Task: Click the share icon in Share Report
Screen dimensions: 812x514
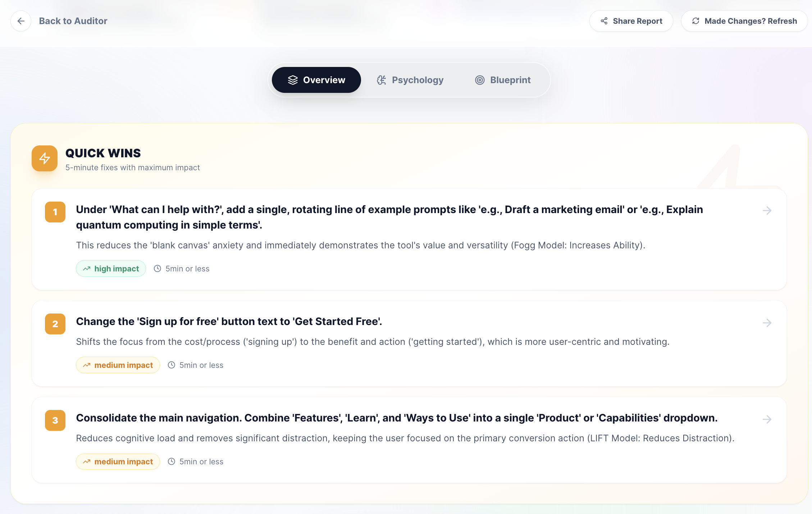Action: point(604,21)
